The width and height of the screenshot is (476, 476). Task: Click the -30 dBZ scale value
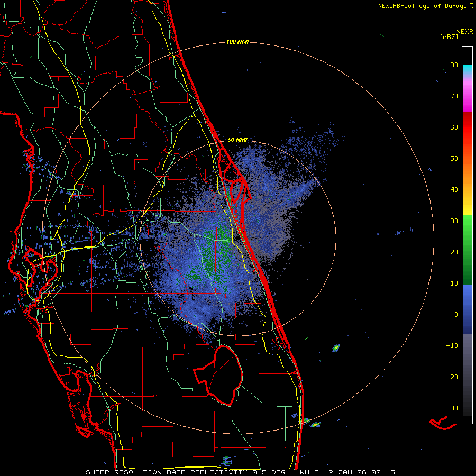click(x=452, y=408)
